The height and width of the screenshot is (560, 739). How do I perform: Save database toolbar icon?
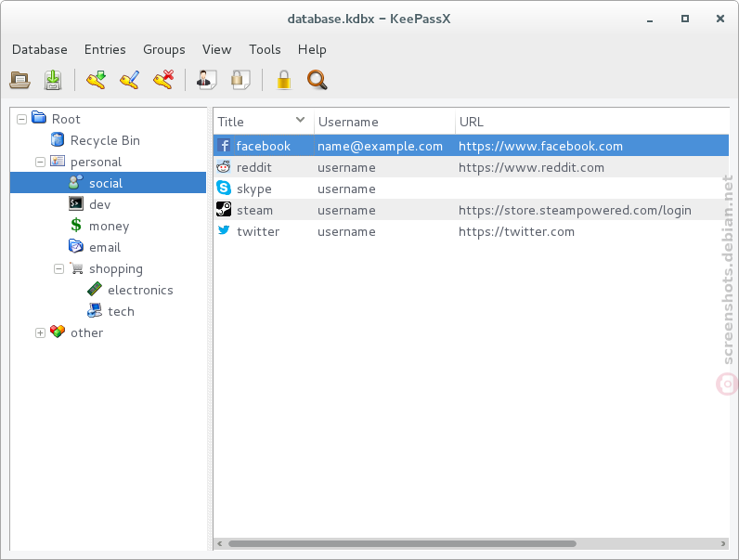[53, 80]
